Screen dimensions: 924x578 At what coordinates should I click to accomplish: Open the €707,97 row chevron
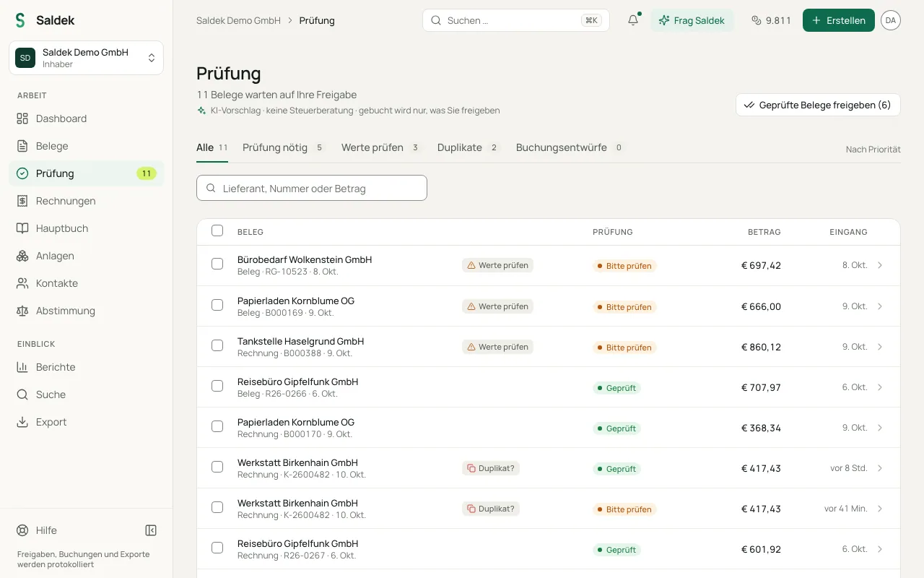click(x=880, y=387)
